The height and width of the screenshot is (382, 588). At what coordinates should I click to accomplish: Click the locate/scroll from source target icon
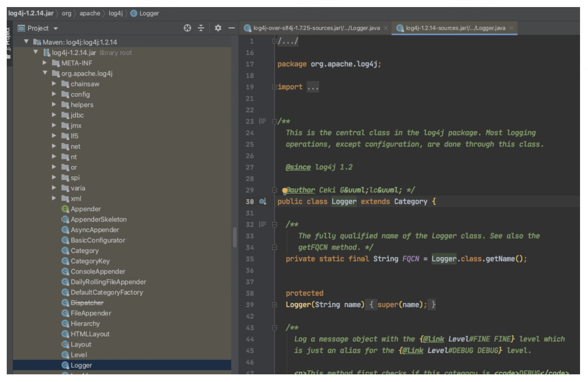click(x=187, y=28)
